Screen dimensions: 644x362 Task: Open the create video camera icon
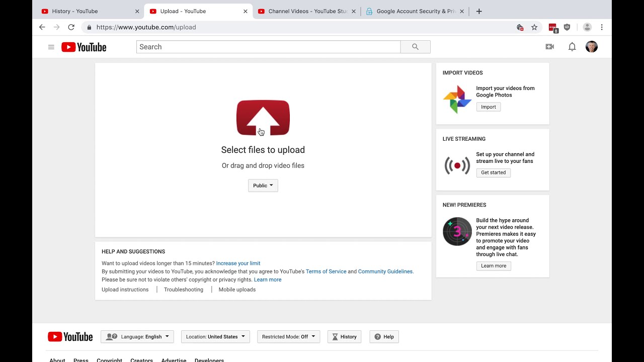click(549, 47)
